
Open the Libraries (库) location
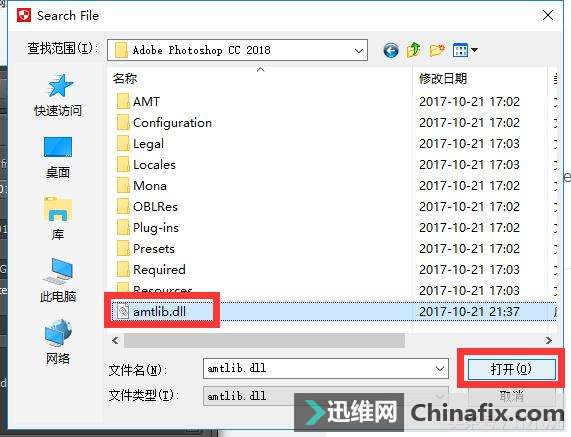[x=58, y=218]
